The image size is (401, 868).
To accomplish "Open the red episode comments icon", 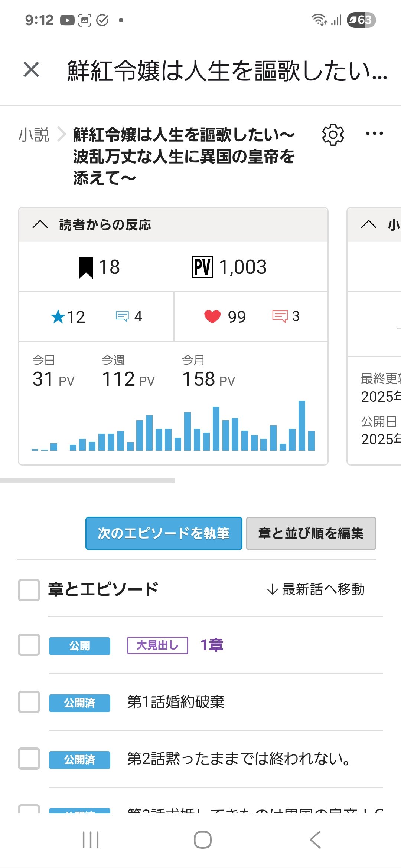I will click(x=280, y=316).
